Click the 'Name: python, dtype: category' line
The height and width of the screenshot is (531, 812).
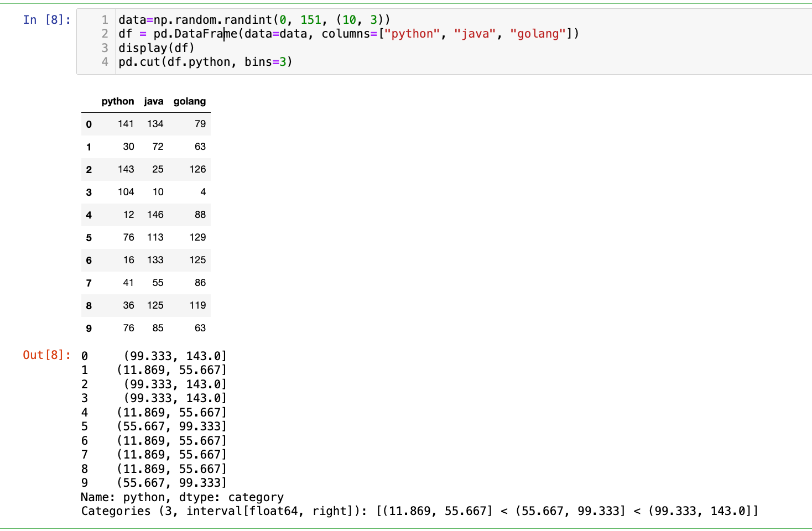182,497
